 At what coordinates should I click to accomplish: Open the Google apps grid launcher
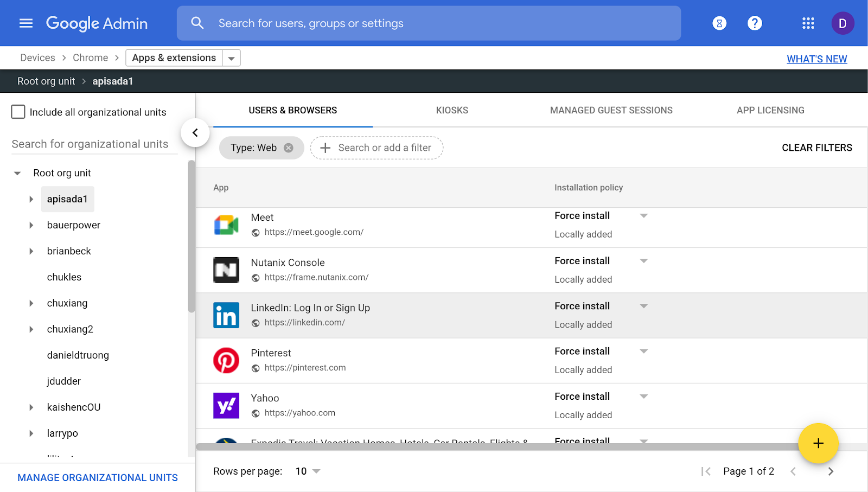[x=808, y=23]
